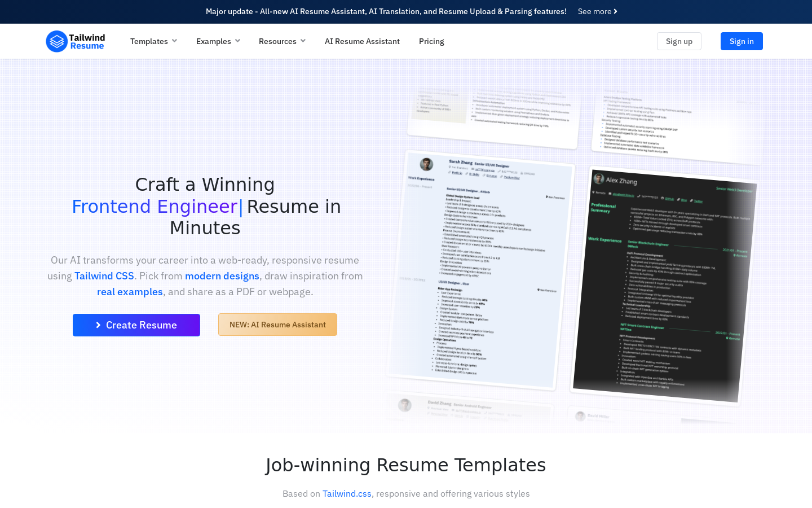Open Sarah Zhang resume preview
The height and width of the screenshot is (508, 812).
click(x=482, y=271)
